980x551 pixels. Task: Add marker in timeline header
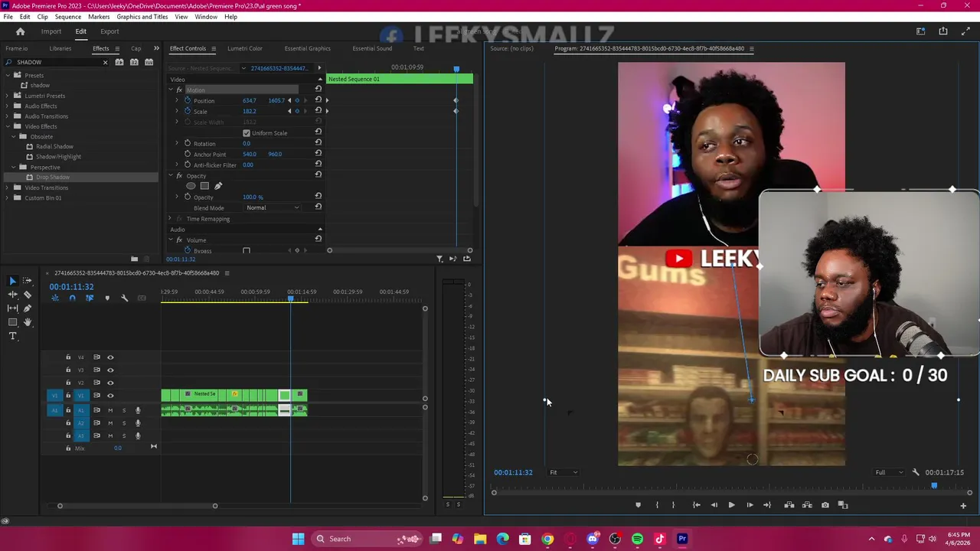click(x=107, y=298)
